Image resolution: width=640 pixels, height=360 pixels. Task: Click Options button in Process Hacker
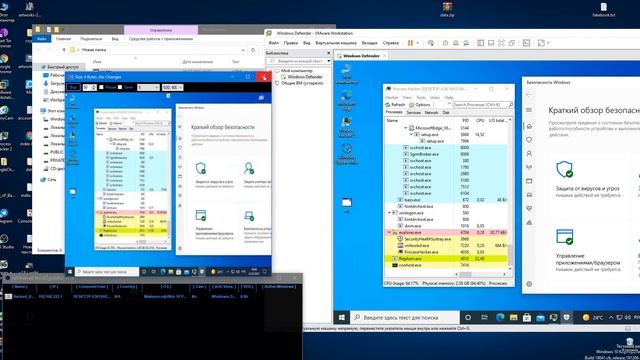pos(420,105)
